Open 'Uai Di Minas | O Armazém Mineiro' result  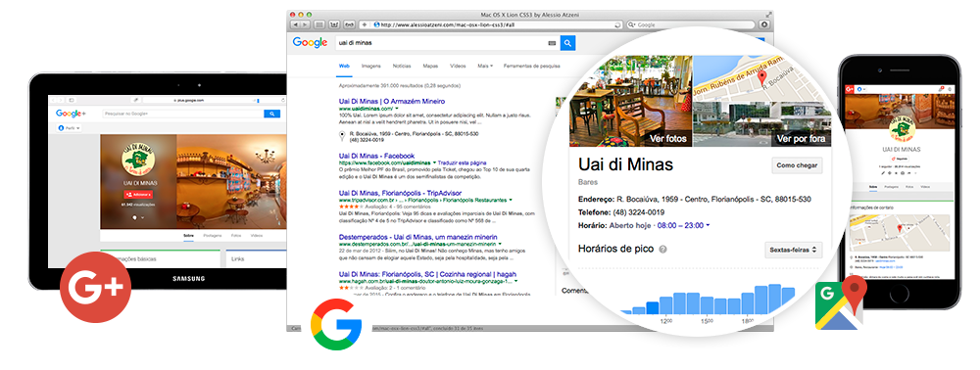tap(392, 101)
